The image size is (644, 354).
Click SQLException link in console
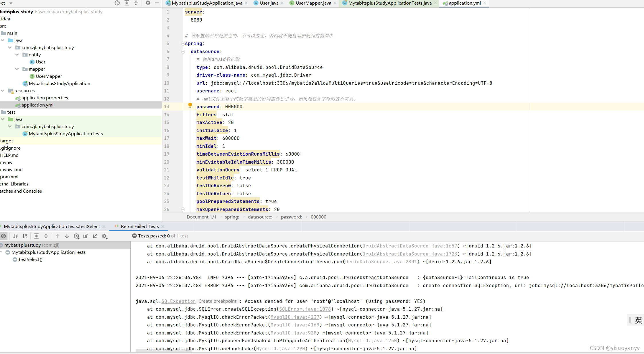[178, 301]
